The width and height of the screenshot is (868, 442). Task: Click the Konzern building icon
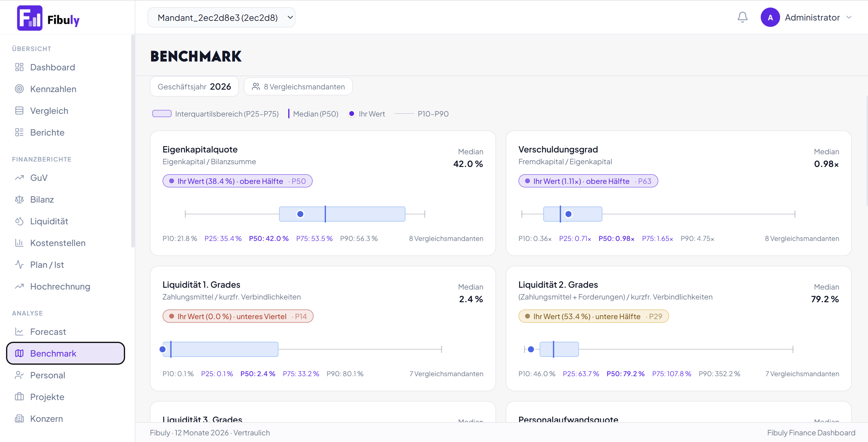[x=19, y=418]
